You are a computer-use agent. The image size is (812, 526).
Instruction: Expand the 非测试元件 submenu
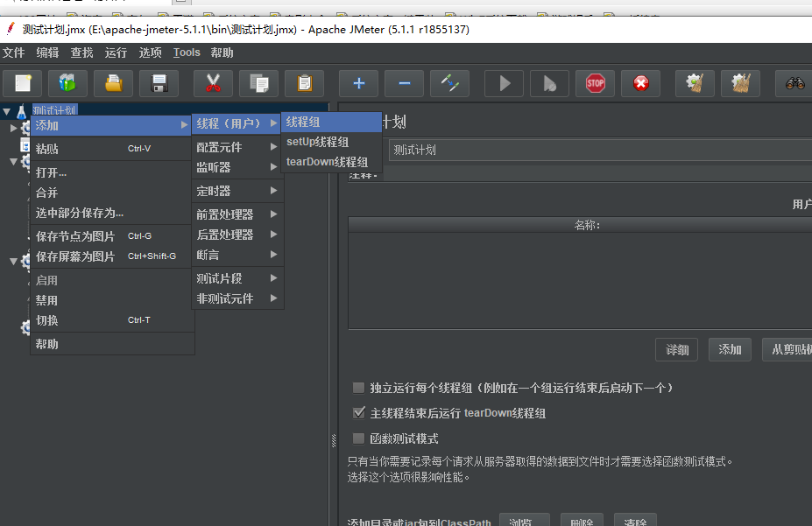pos(237,298)
